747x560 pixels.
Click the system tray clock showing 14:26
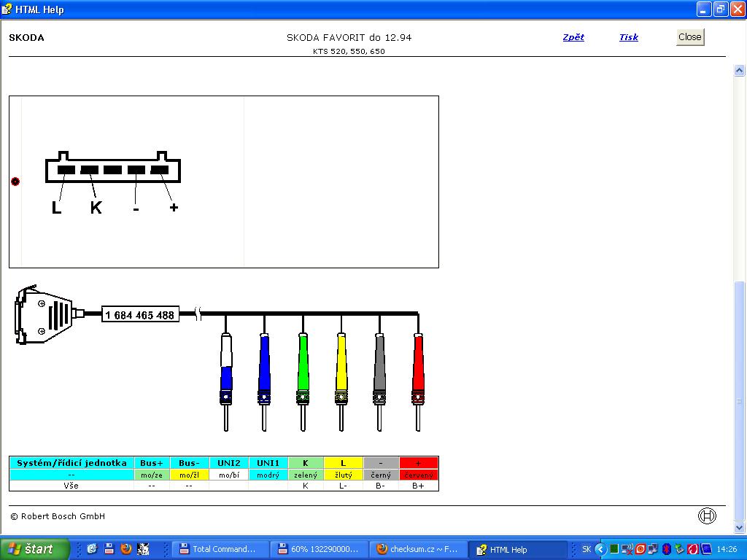tap(727, 549)
